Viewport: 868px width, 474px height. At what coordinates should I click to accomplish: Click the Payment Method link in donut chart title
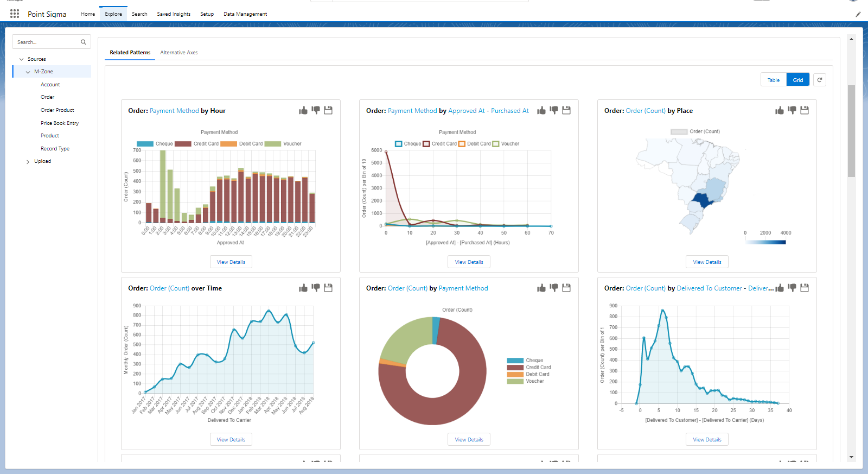tap(463, 288)
